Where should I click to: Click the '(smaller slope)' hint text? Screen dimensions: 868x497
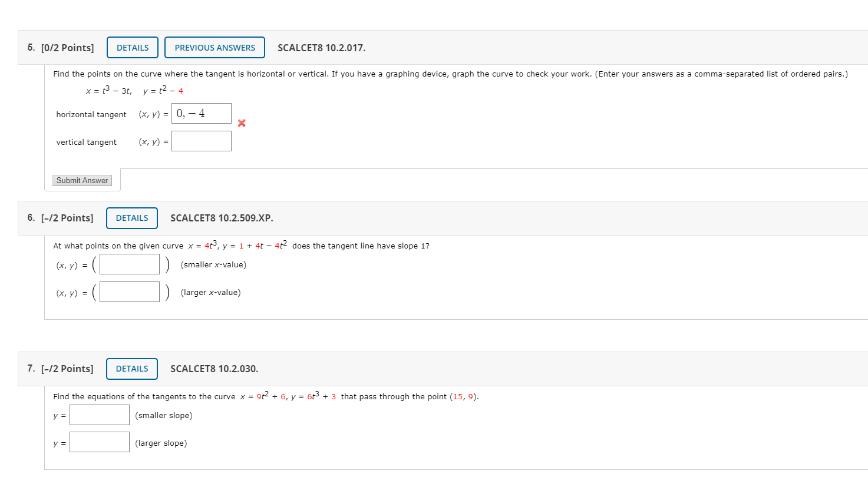coord(164,416)
